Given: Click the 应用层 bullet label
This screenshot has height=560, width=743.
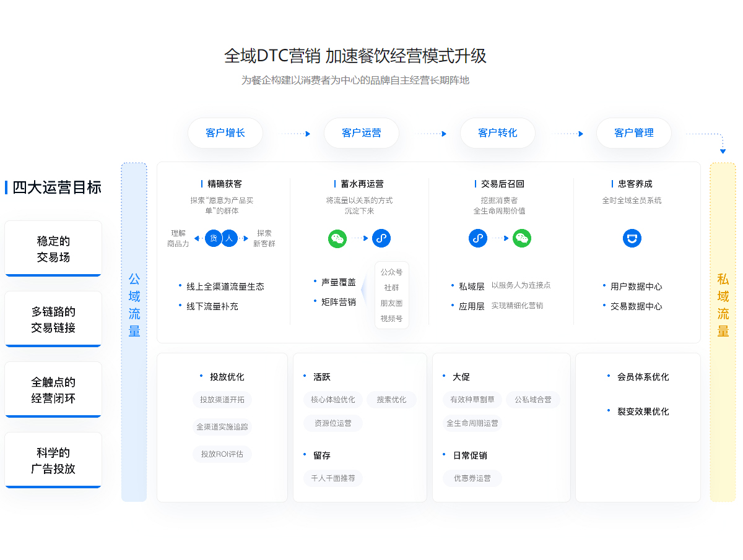Looking at the screenshot, I should 472,306.
